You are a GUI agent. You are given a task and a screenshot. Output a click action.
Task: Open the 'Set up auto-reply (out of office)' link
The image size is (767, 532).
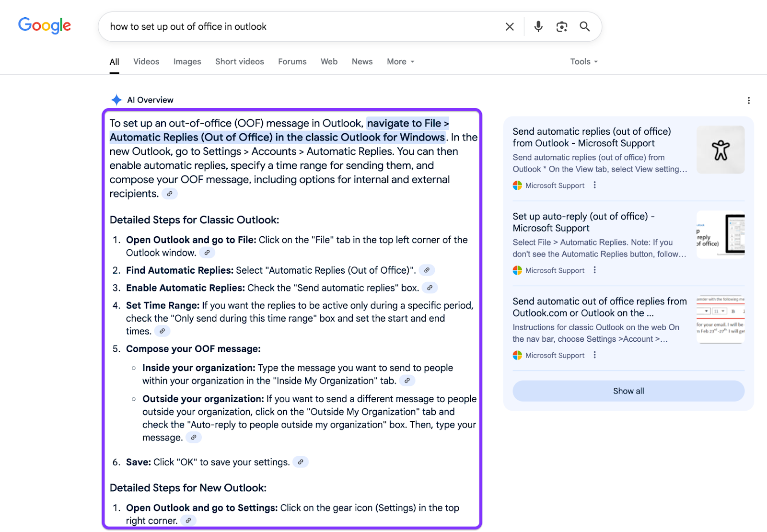[x=583, y=222]
